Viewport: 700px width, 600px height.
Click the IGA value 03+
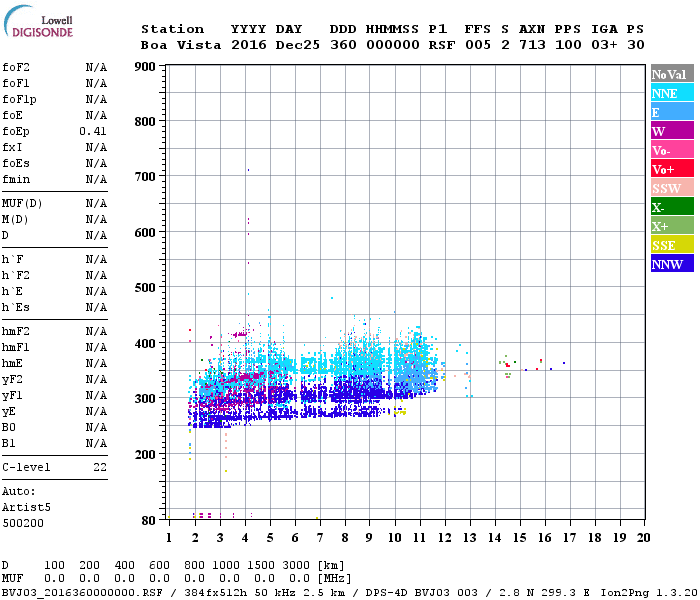(604, 45)
